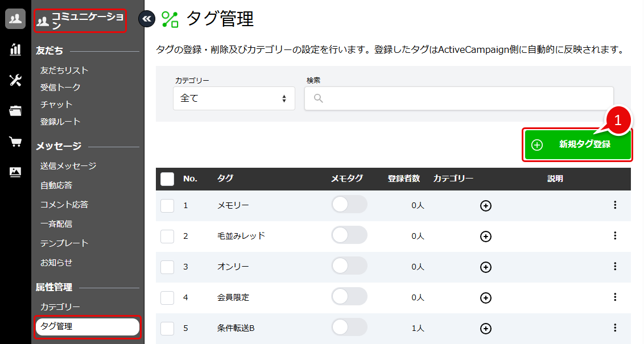Open the communication (people) icon in sidebar rail
The width and height of the screenshot is (644, 344).
click(x=15, y=18)
